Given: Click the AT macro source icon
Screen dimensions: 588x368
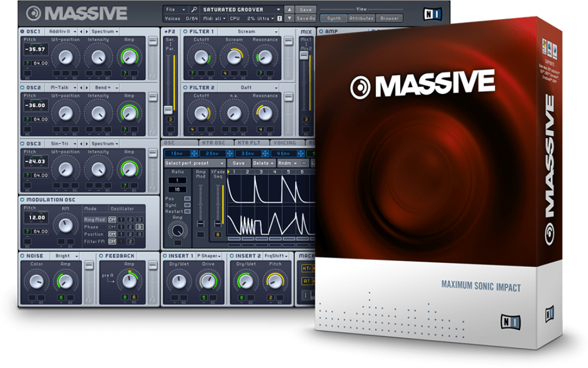Looking at the screenshot, I should (307, 281).
